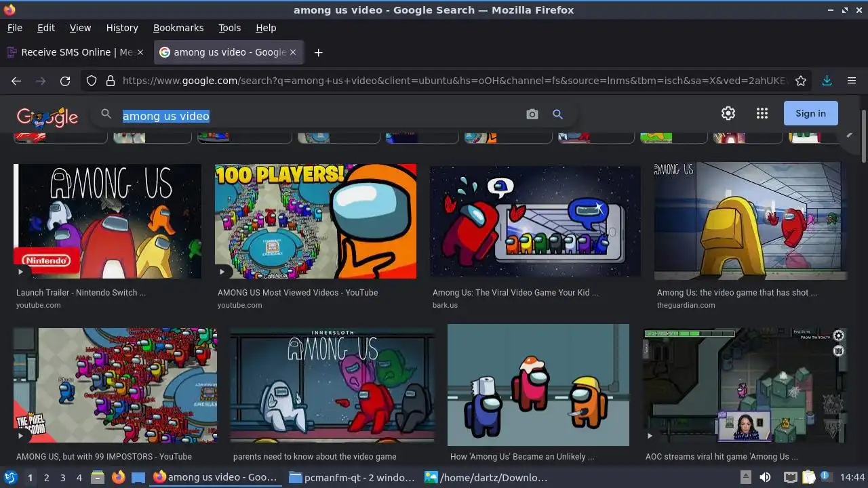Open the File menu
This screenshot has height=488, width=868.
14,28
